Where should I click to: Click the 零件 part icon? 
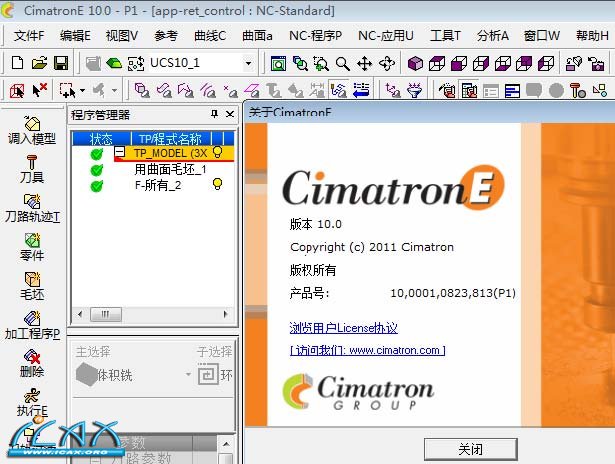click(31, 240)
